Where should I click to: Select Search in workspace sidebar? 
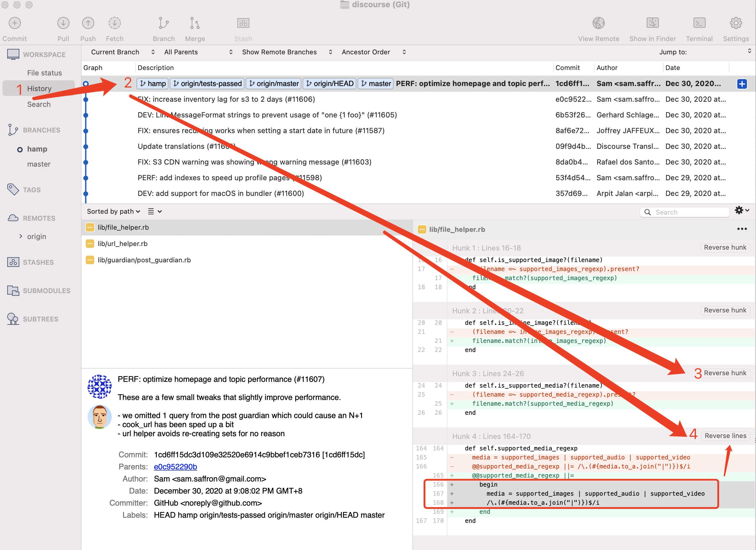(x=39, y=104)
